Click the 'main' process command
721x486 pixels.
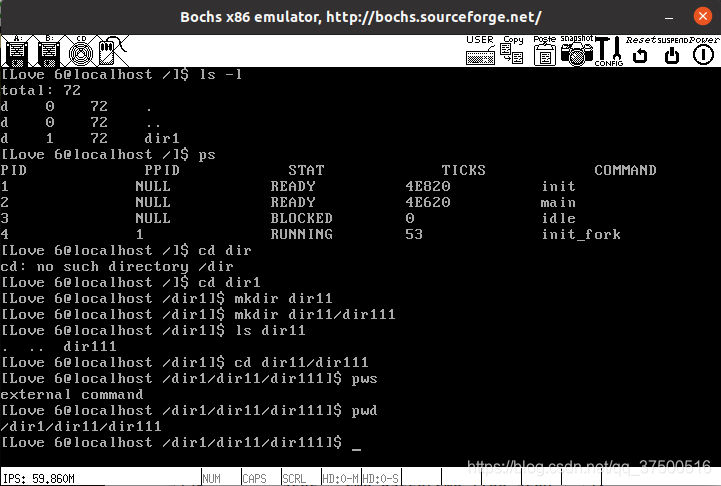click(x=558, y=202)
